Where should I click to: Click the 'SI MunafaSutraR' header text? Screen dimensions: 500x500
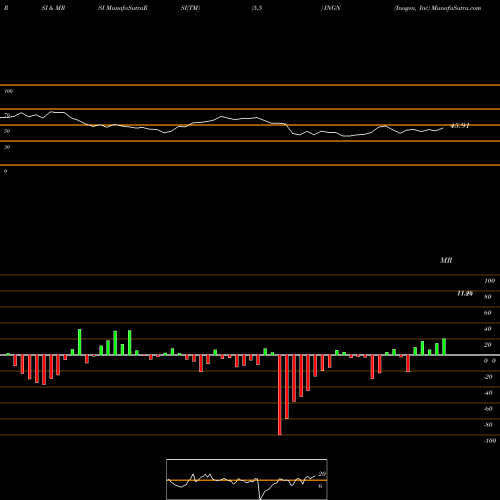pyautogui.click(x=123, y=8)
